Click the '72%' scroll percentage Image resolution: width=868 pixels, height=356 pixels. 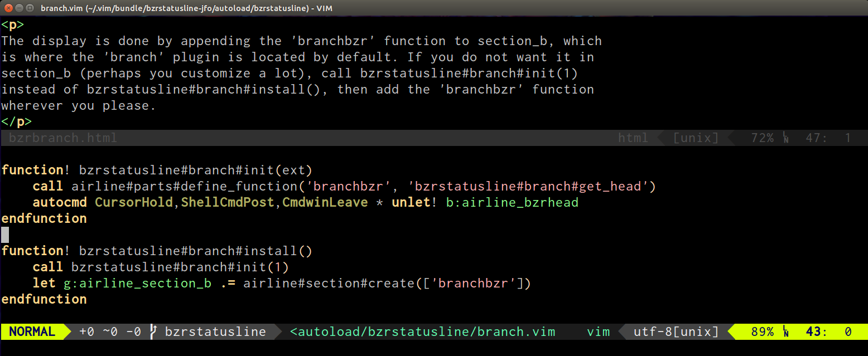tap(763, 138)
